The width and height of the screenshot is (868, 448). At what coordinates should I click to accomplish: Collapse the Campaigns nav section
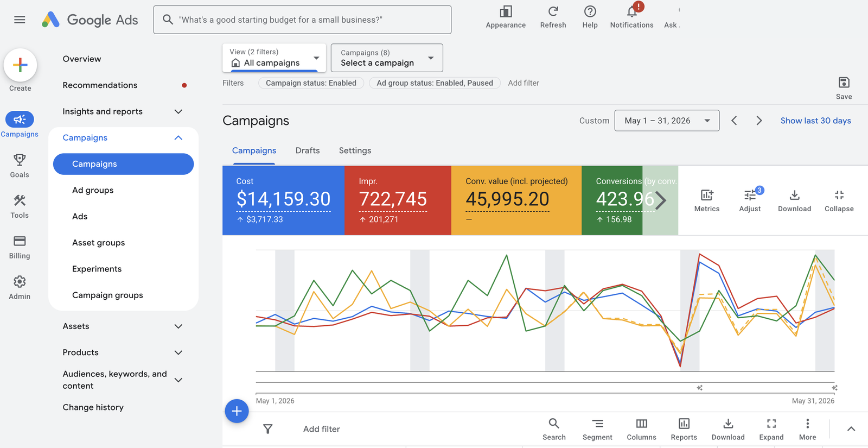[x=178, y=138]
